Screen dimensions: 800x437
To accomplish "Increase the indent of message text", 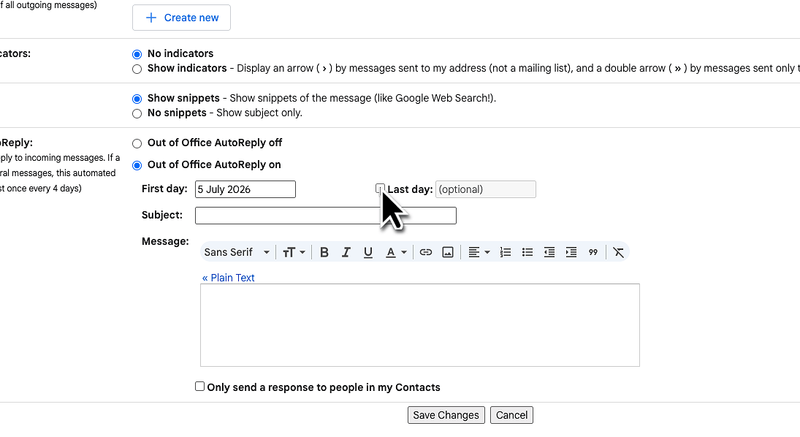I will pyautogui.click(x=571, y=252).
